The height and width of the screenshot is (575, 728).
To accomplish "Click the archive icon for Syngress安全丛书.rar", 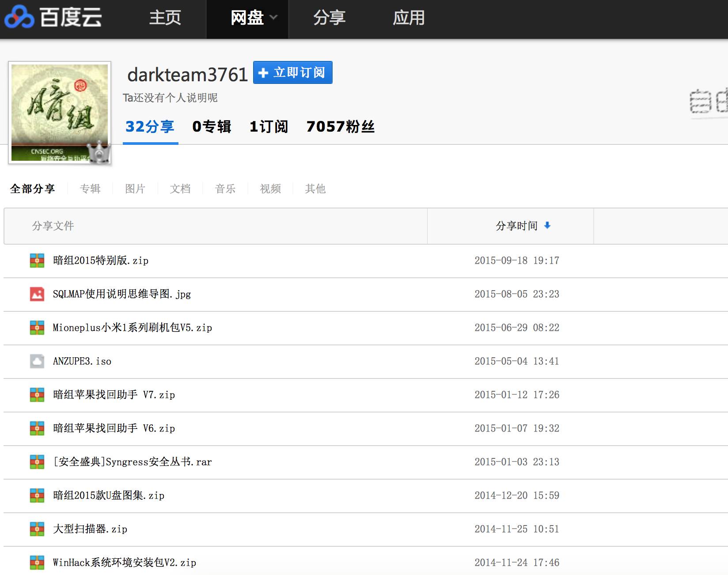I will (x=37, y=462).
